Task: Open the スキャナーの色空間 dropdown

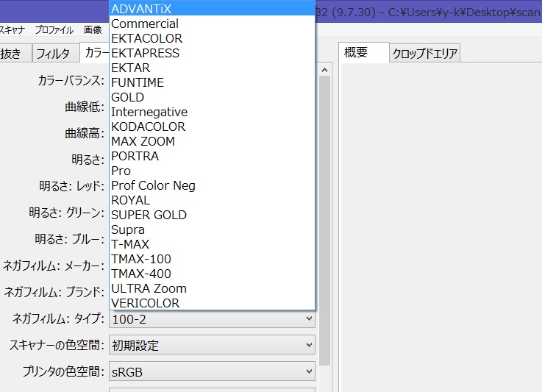Action: pyautogui.click(x=213, y=345)
